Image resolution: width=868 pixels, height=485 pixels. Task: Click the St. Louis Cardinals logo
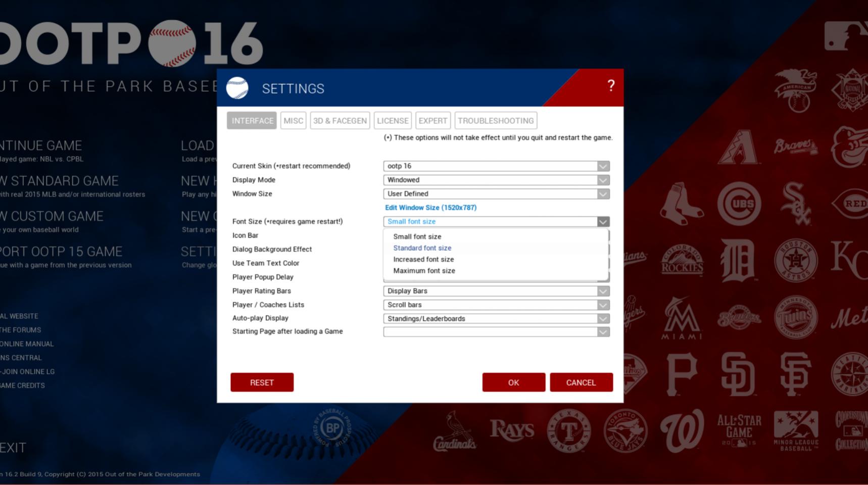click(455, 431)
